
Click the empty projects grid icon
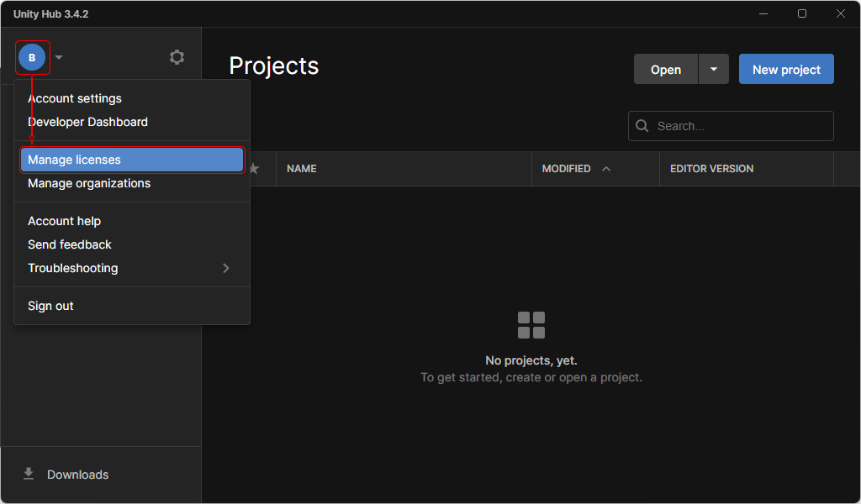point(531,325)
